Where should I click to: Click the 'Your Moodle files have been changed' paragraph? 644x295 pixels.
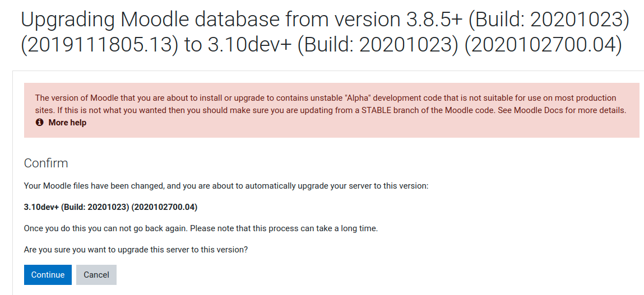point(226,186)
